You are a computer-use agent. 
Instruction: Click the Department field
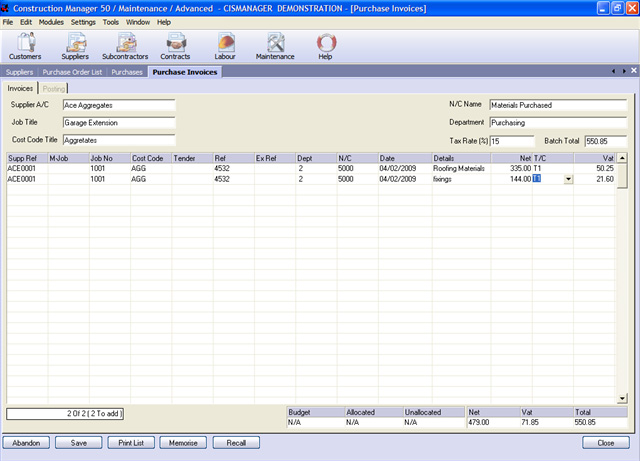pos(558,122)
